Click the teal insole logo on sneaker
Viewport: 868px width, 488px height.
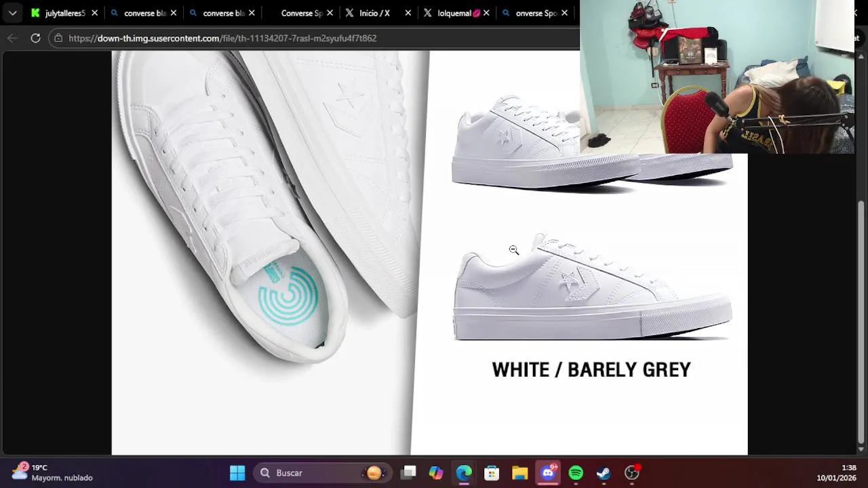click(x=288, y=295)
